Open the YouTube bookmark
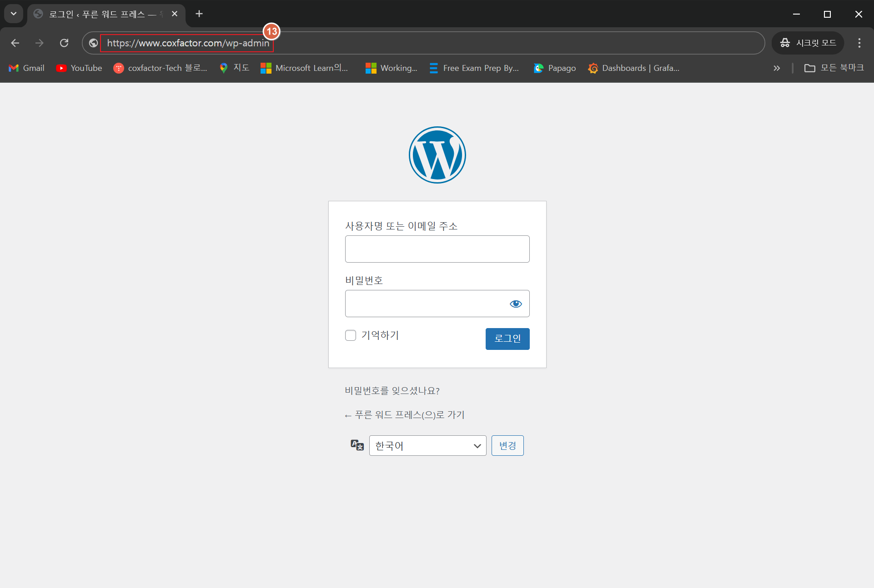Screen dimensions: 874x588 point(79,68)
